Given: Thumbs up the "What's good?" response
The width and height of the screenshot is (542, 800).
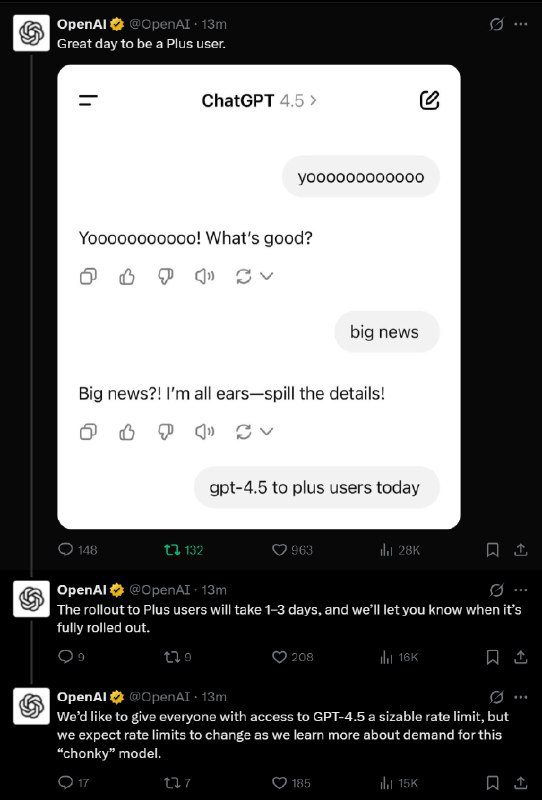Looking at the screenshot, I should click(127, 276).
